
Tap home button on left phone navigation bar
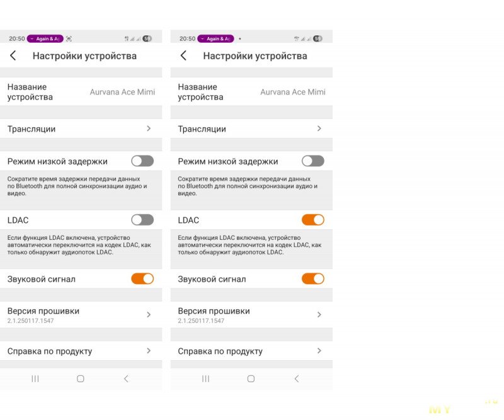(81, 379)
